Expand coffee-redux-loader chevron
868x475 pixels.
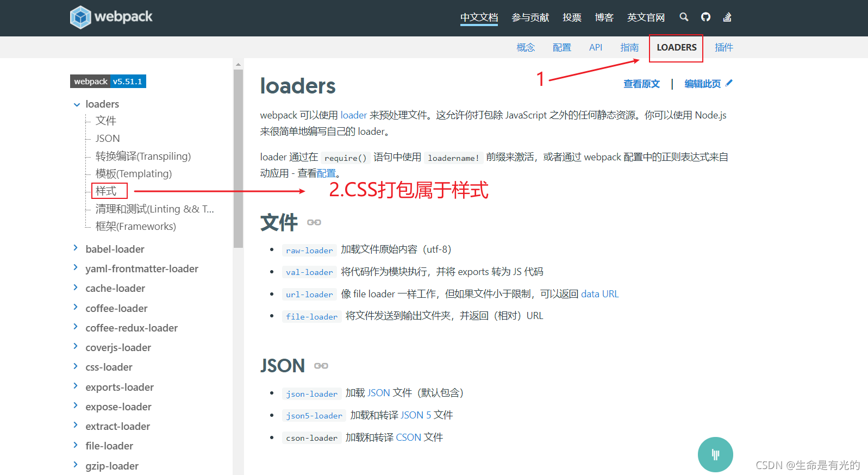click(76, 327)
